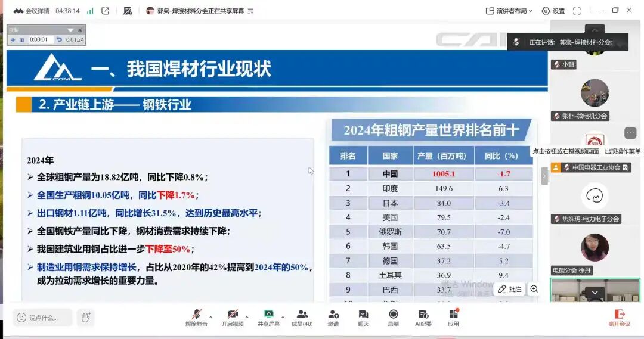Open the 聊天 chat panel
This screenshot has height=339, width=644.
coord(363,318)
